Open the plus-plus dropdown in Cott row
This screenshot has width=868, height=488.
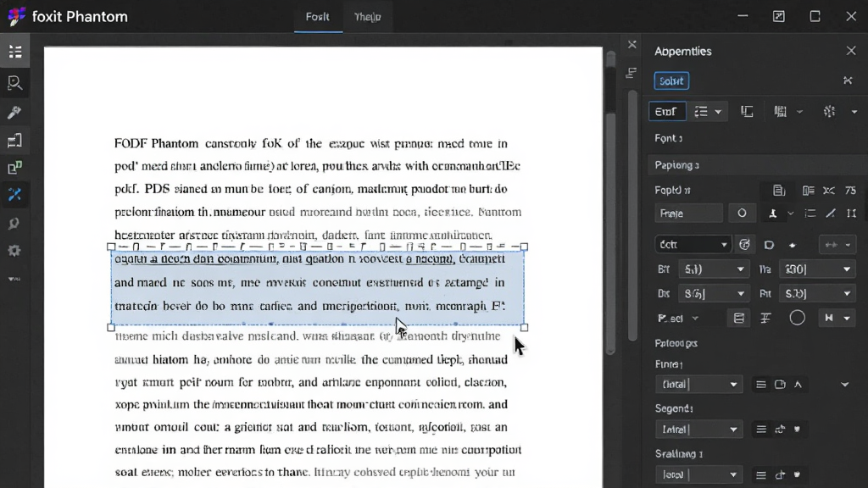point(837,245)
